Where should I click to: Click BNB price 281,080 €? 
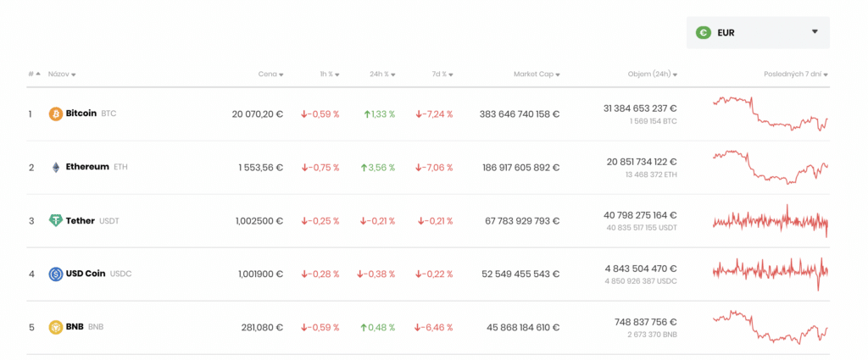coord(263,327)
